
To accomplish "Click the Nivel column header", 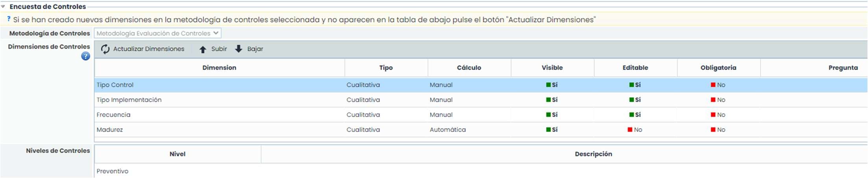I will click(177, 154).
